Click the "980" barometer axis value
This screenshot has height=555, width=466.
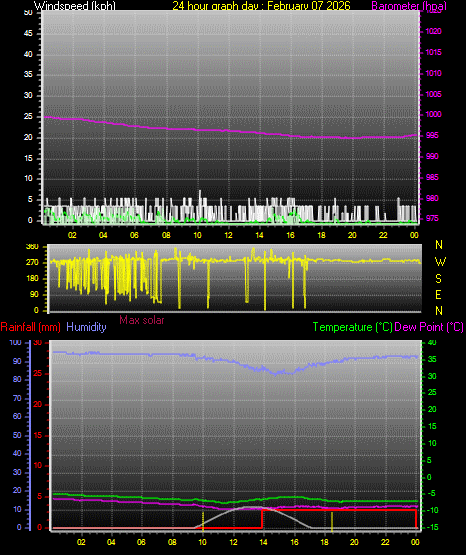click(432, 198)
